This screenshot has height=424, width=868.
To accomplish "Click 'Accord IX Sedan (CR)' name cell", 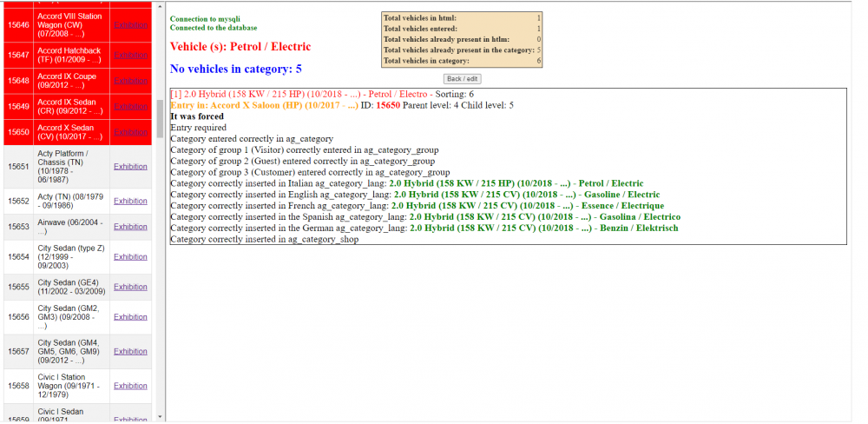I will (71, 106).
